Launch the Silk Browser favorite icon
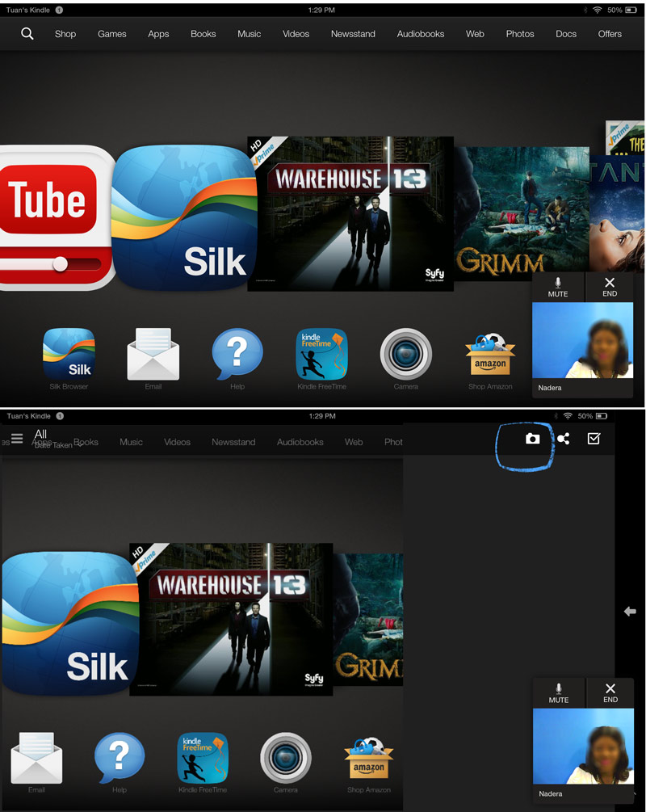 click(x=69, y=354)
